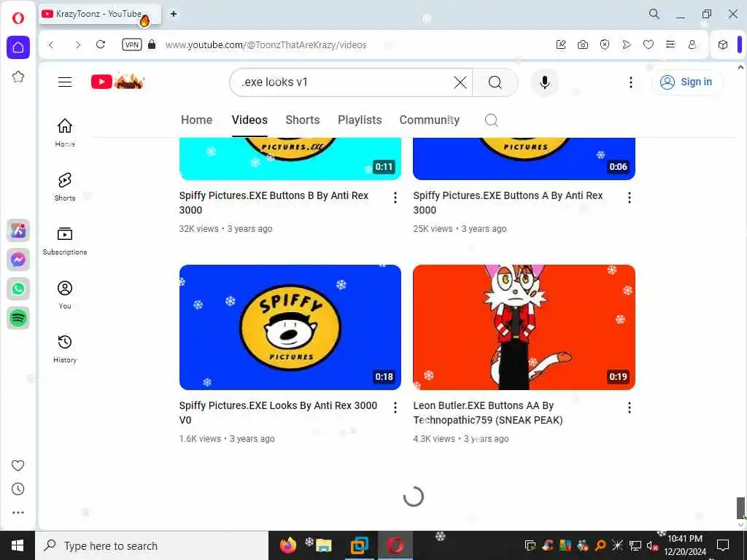Go to Home in YouTube sidebar

65,133
